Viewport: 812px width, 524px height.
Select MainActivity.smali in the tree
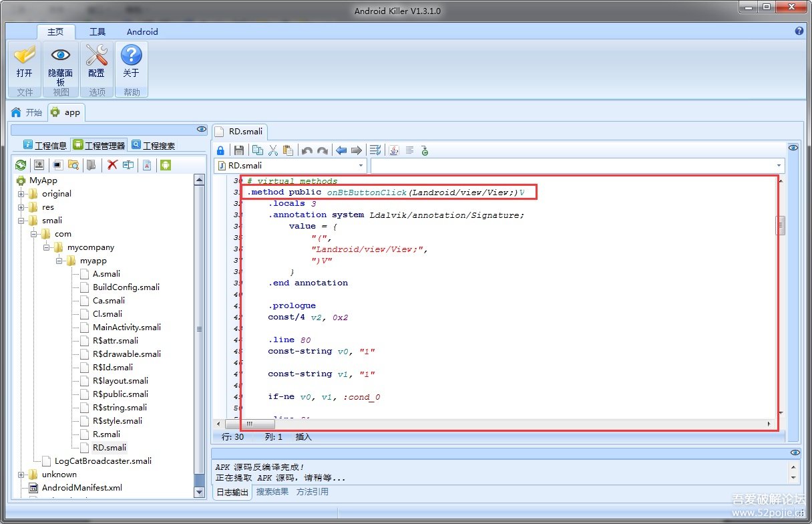point(126,327)
